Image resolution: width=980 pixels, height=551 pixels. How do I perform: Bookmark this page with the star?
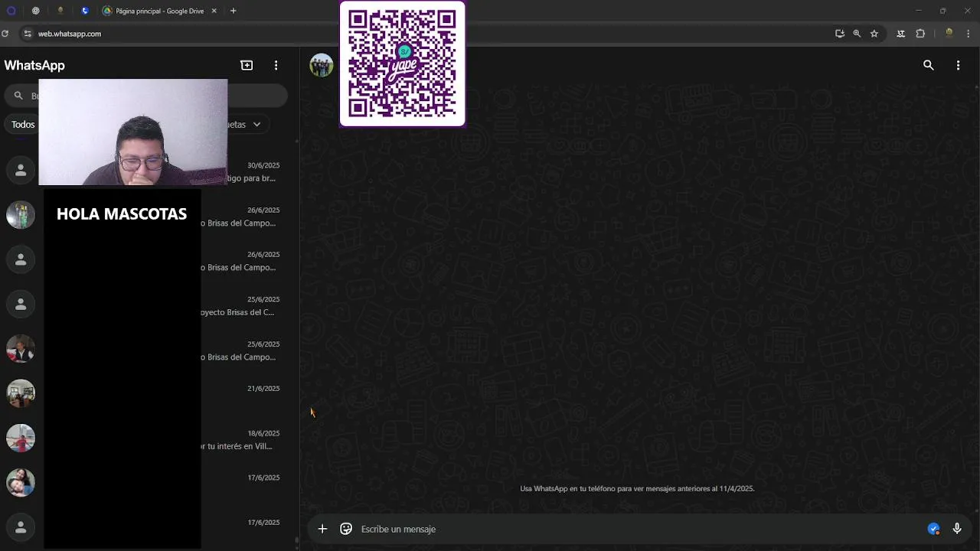pyautogui.click(x=874, y=34)
